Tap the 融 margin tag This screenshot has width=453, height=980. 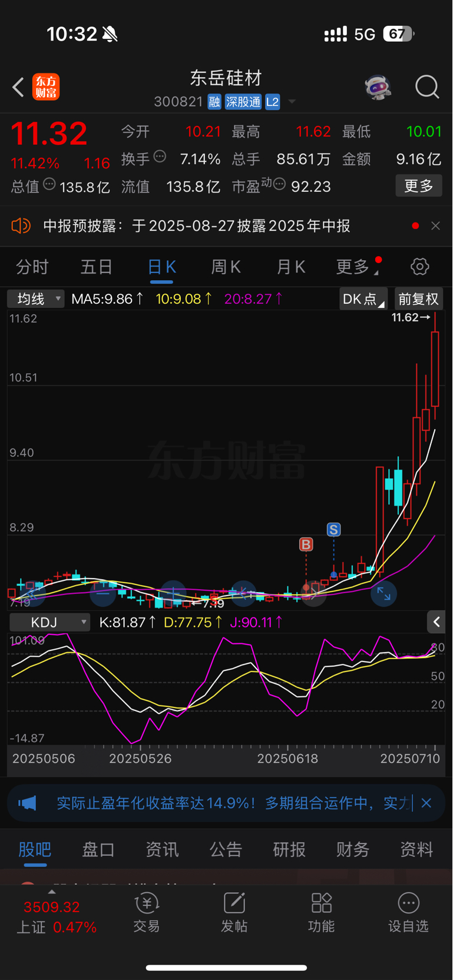[214, 102]
